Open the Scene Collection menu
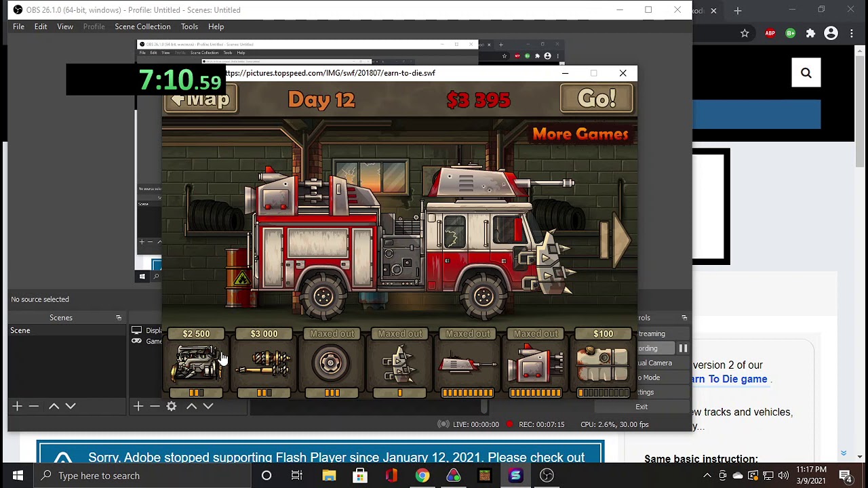This screenshot has height=488, width=868. [x=142, y=26]
